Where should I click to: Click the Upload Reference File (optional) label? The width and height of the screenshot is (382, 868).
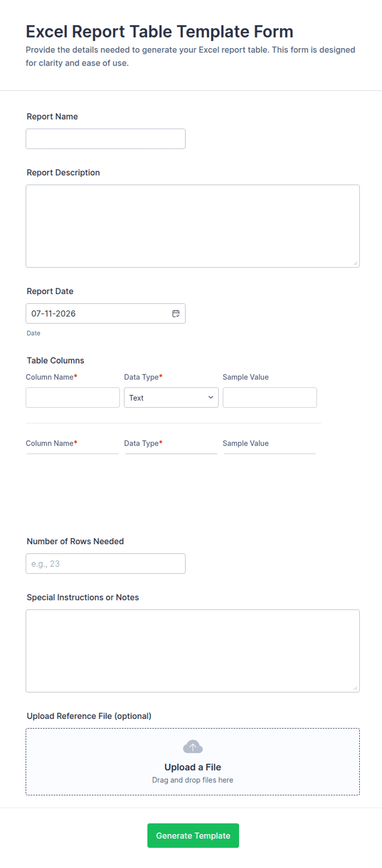(x=89, y=716)
